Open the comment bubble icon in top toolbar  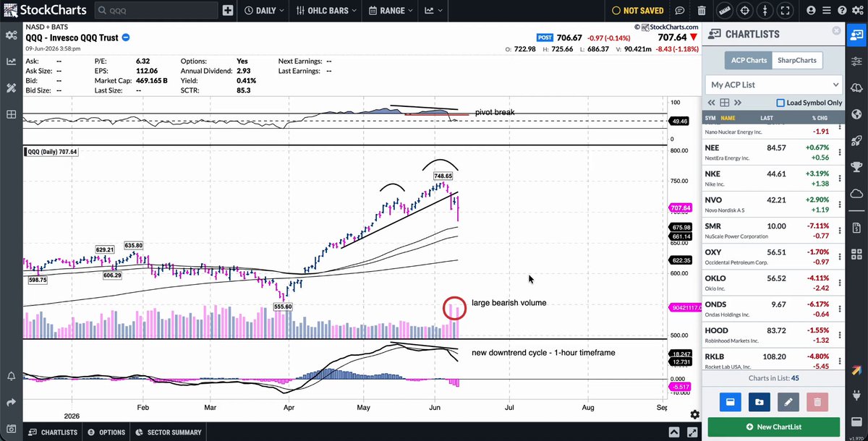680,11
